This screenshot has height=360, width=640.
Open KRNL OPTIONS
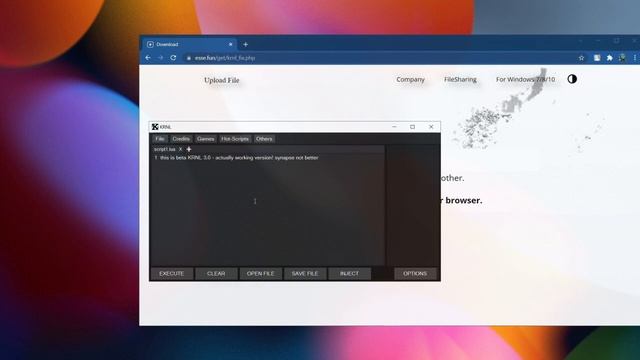pyautogui.click(x=415, y=273)
